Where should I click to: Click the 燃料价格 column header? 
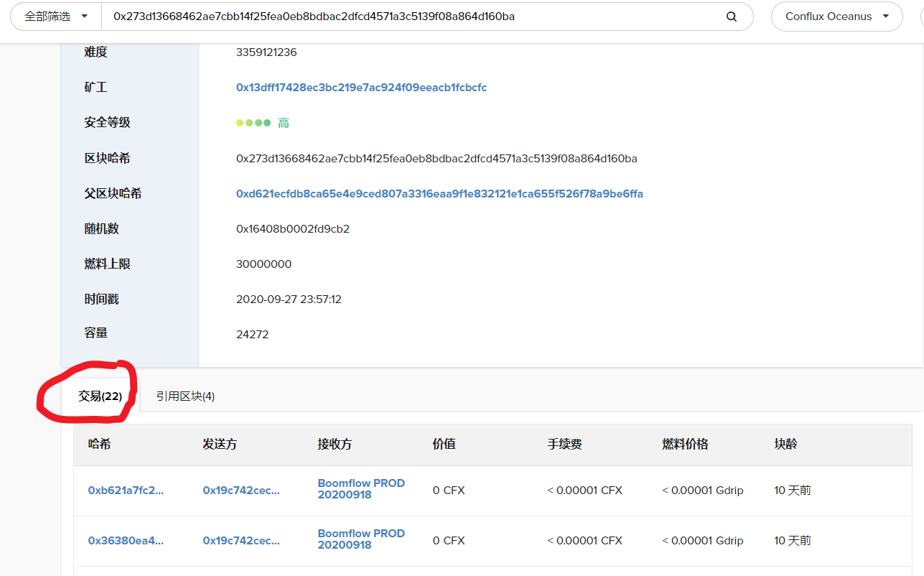pyautogui.click(x=685, y=445)
